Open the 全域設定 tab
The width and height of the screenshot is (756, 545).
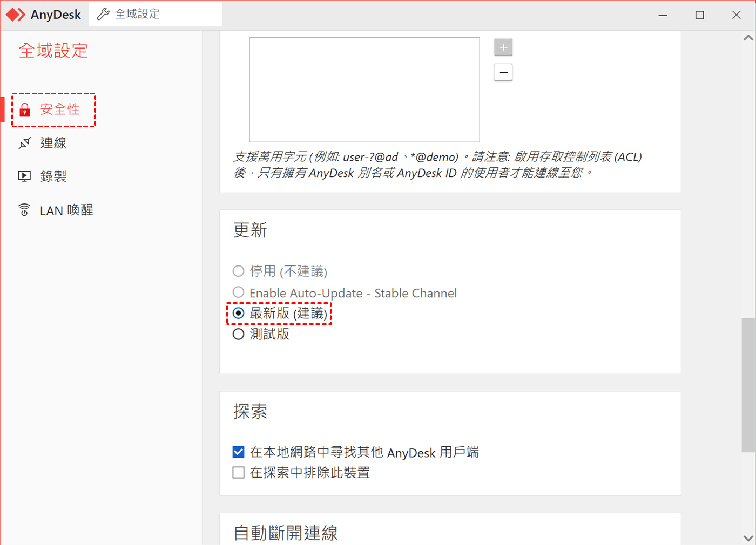click(156, 14)
